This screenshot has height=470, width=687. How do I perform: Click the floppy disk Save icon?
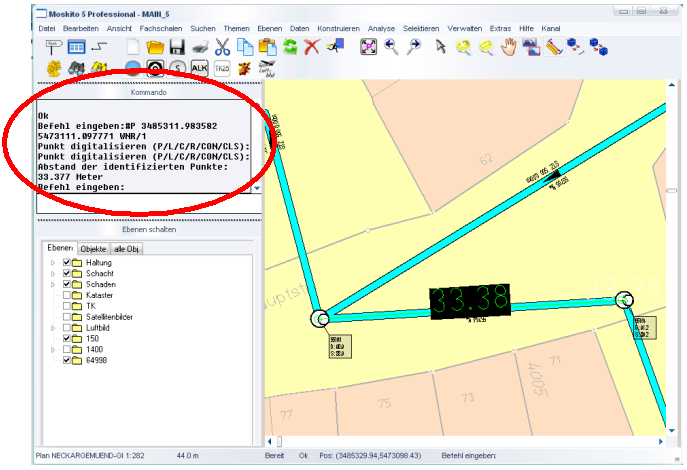click(x=177, y=47)
